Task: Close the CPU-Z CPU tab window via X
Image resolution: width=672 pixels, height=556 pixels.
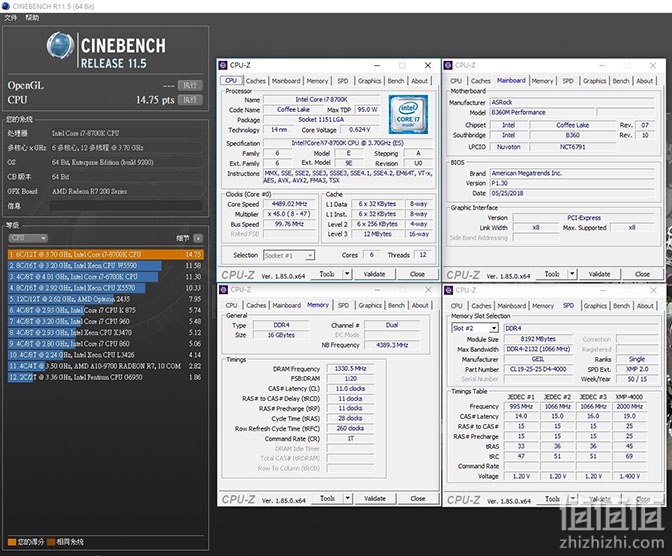Action: coord(428,65)
